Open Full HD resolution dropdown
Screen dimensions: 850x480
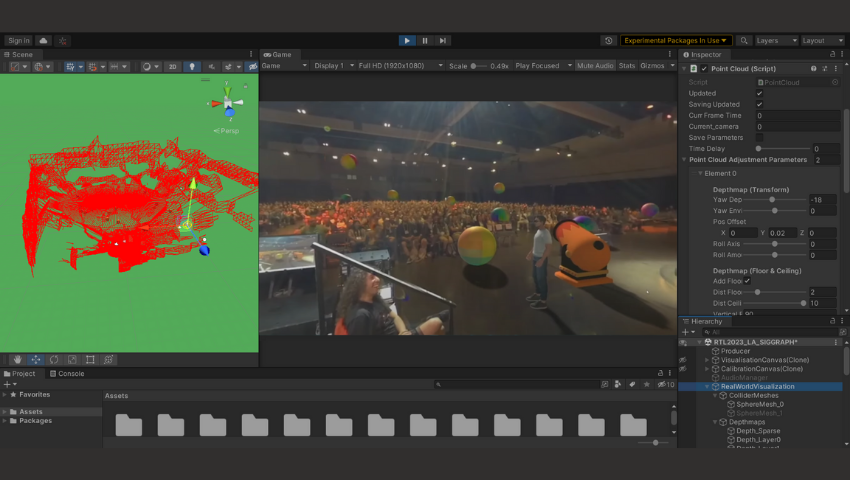(x=401, y=66)
